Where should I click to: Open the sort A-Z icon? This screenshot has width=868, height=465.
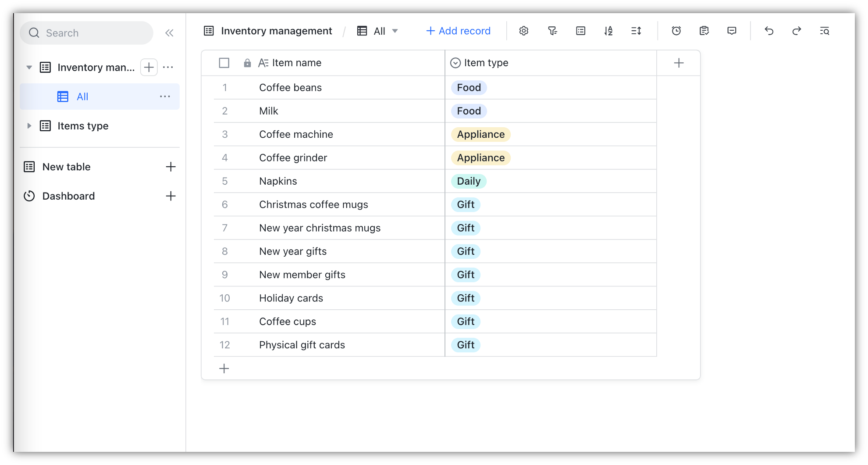(x=608, y=31)
